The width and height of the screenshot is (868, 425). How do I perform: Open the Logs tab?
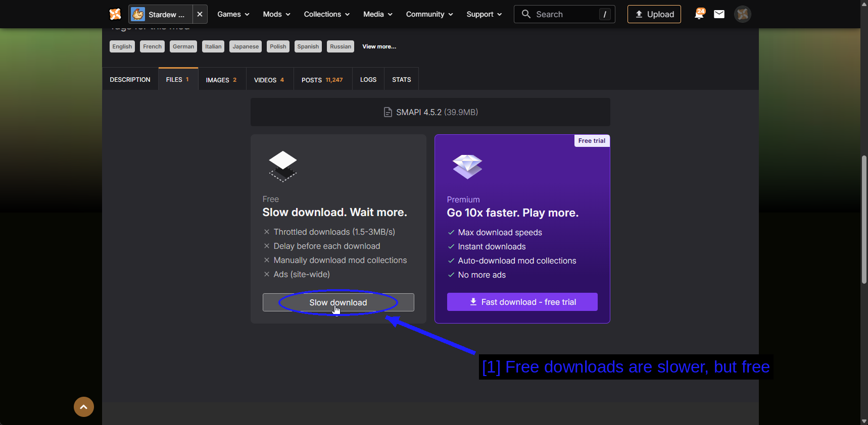pos(368,80)
